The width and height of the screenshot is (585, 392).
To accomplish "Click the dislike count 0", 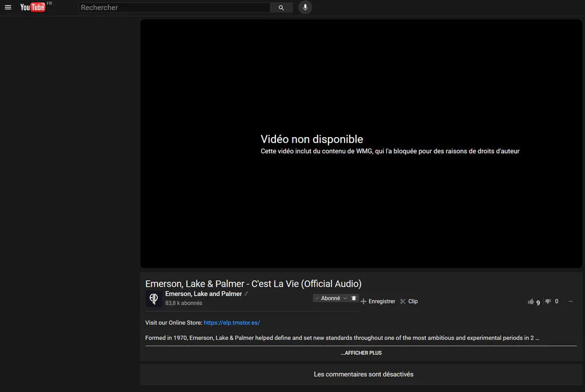I will tap(556, 301).
